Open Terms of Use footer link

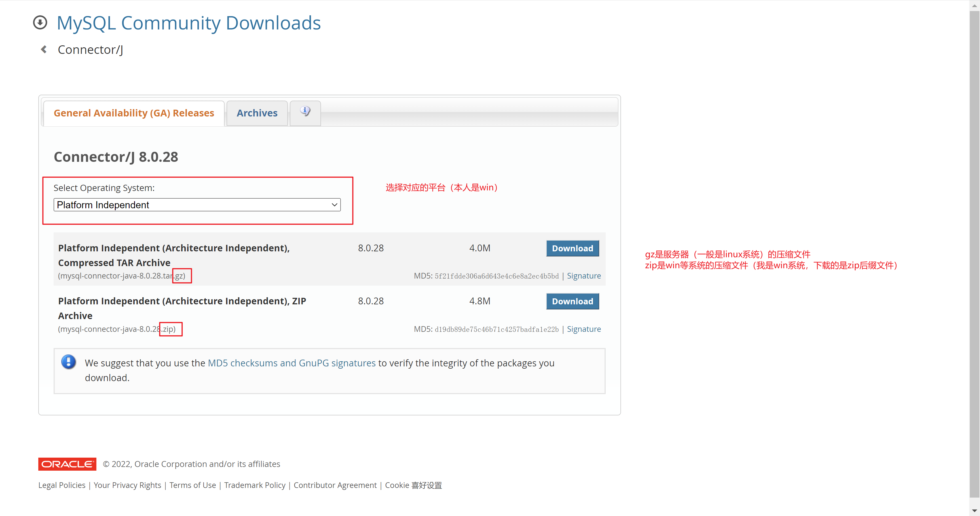tap(193, 485)
